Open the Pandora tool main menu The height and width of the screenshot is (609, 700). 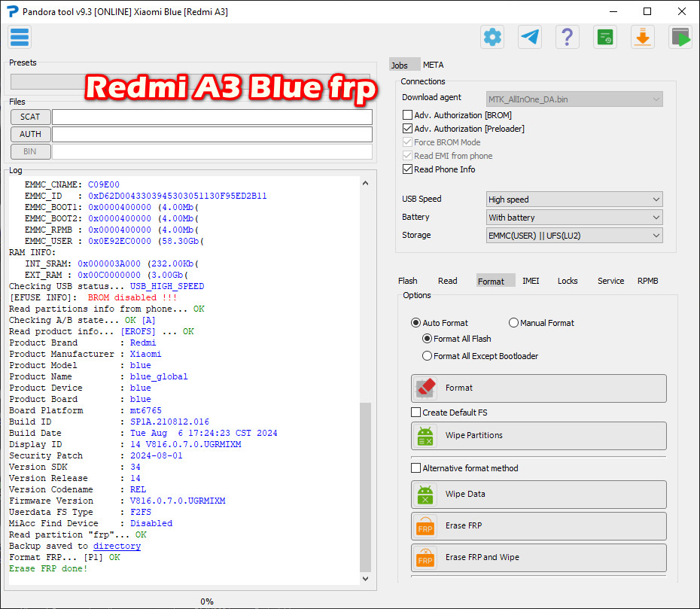[20, 36]
